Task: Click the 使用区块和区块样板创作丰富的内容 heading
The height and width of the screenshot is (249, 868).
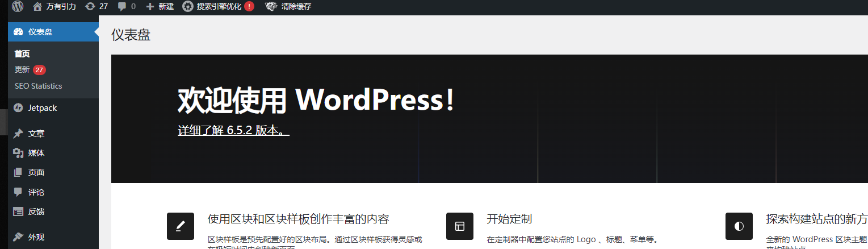Action: (x=299, y=219)
